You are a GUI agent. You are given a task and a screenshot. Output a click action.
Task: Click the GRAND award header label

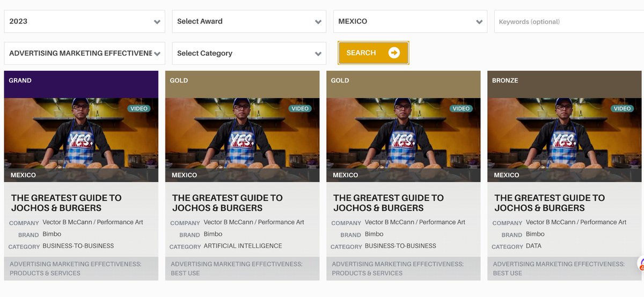(20, 80)
